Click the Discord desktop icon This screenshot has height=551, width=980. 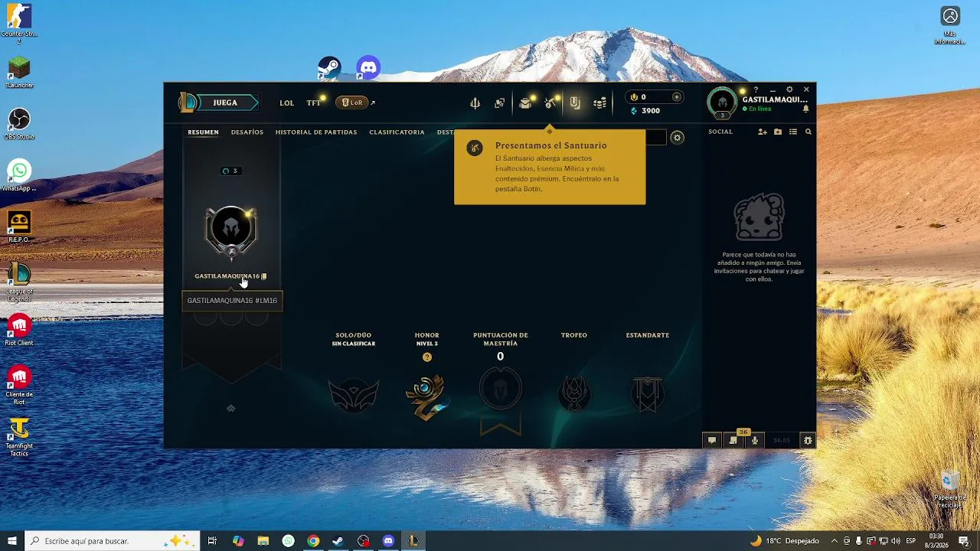(368, 68)
